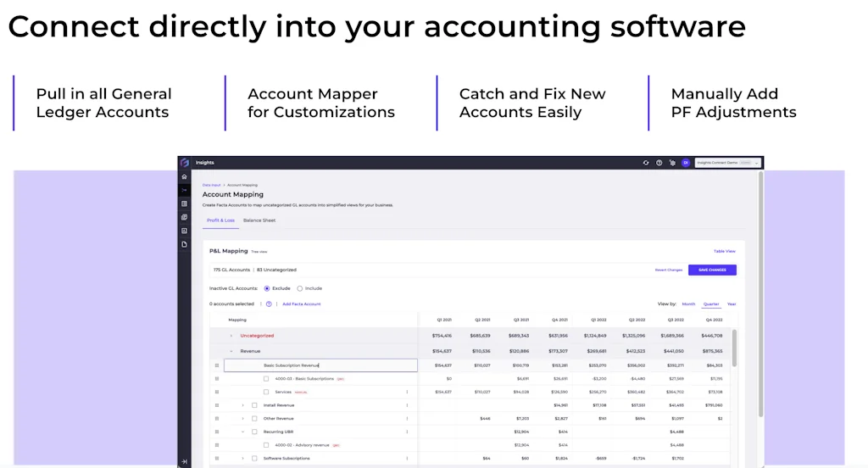Image resolution: width=868 pixels, height=468 pixels.
Task: Click Revert Changes
Action: coord(669,270)
